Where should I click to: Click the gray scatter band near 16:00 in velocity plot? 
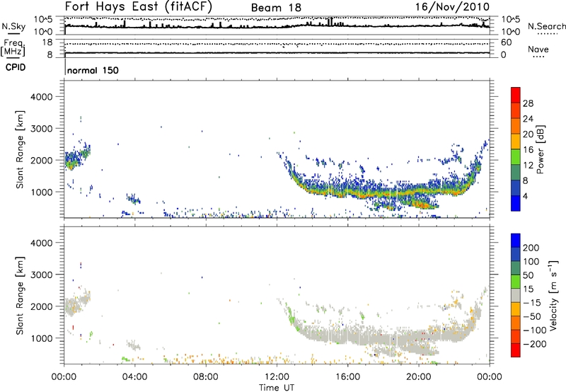tap(347, 334)
